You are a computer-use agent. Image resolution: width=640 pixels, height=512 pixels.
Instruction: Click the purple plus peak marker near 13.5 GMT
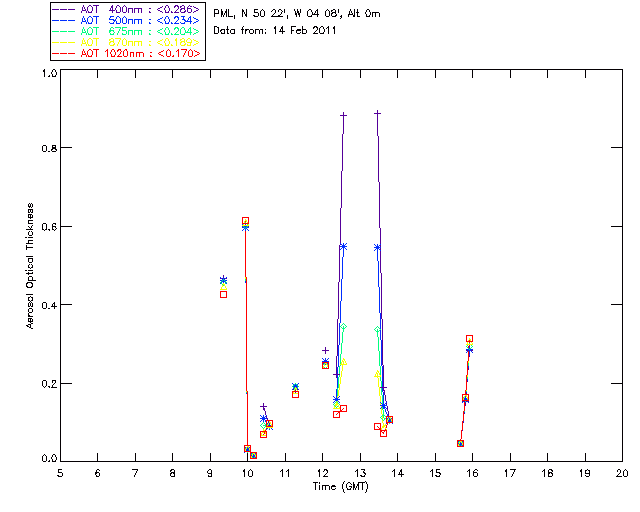coord(378,113)
